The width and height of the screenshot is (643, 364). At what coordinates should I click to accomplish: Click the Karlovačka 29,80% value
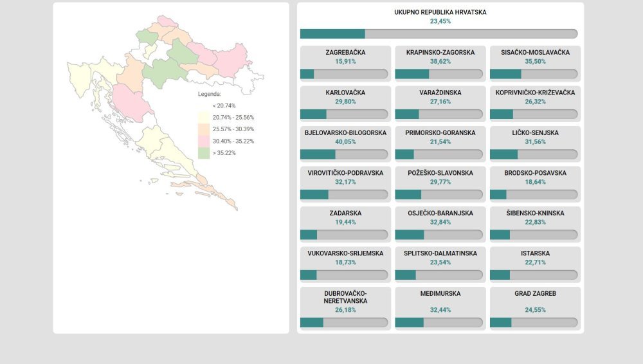point(345,102)
